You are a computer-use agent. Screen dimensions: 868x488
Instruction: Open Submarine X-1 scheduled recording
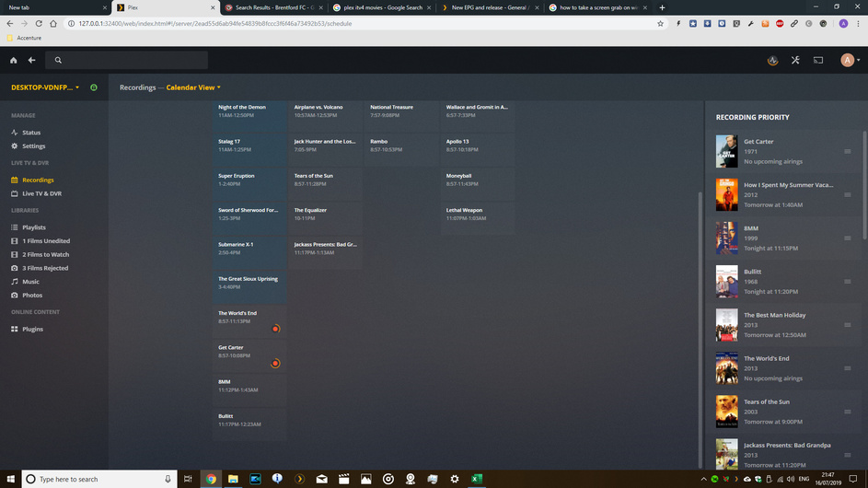249,252
